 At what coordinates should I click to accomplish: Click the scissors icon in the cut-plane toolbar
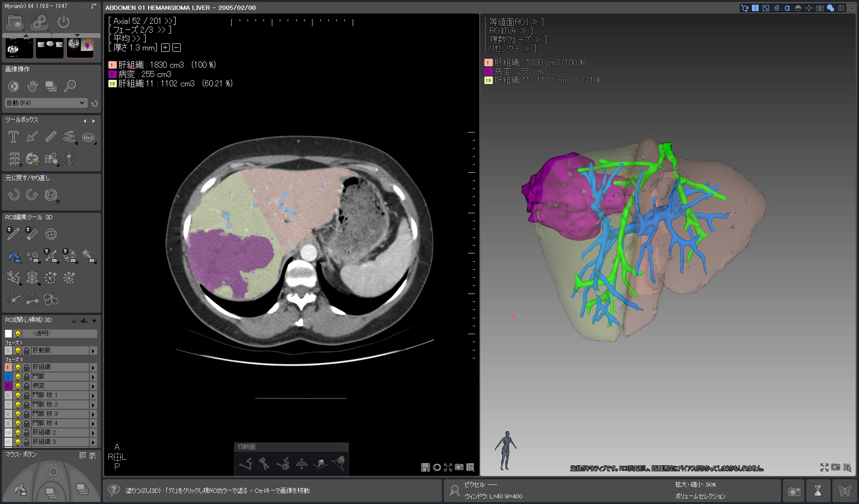(x=264, y=464)
